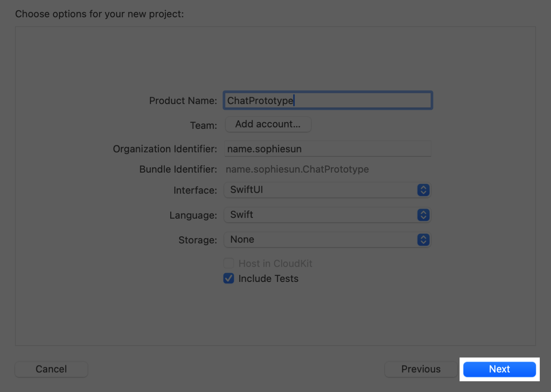Click the blue arrows on Interface popup
This screenshot has width=551, height=392.
tap(423, 190)
